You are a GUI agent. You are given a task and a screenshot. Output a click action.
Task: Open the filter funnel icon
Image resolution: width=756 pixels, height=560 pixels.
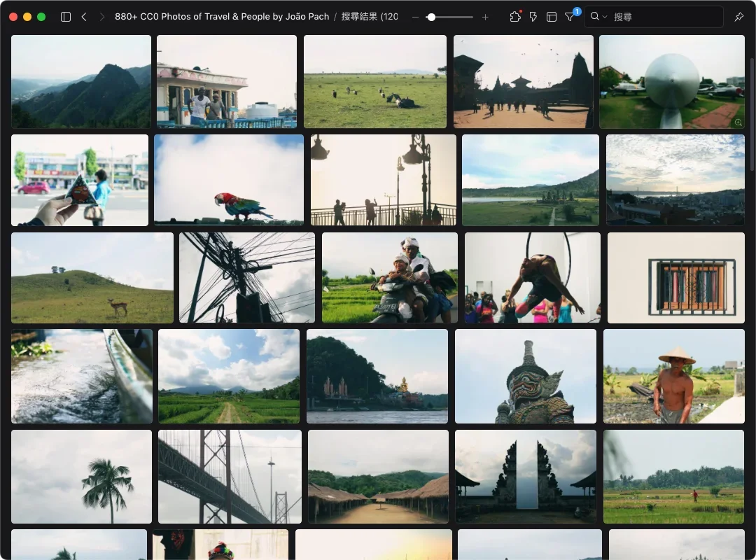pyautogui.click(x=570, y=17)
